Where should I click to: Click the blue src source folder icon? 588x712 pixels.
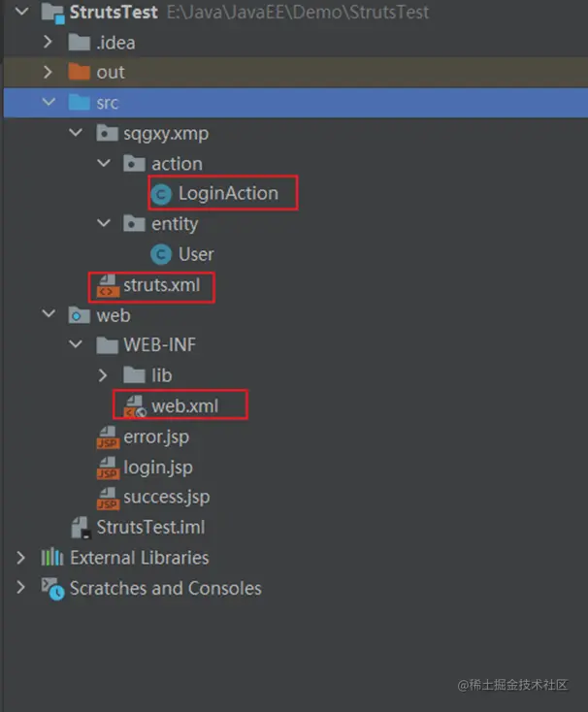coord(79,102)
